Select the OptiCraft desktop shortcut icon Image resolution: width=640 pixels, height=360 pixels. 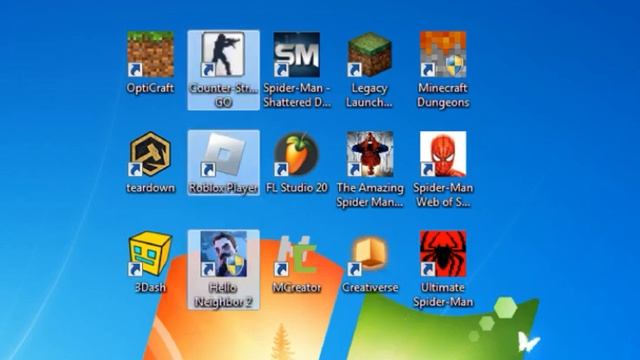click(151, 54)
